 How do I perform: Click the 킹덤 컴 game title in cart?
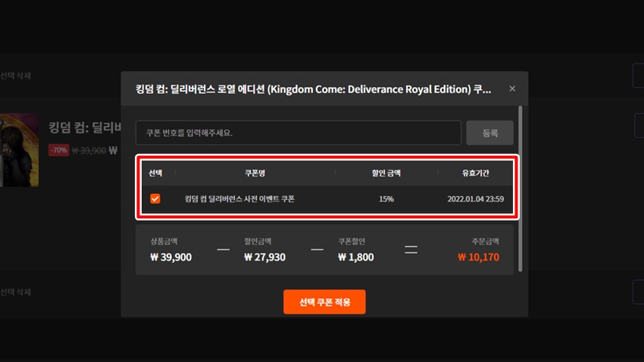pyautogui.click(x=85, y=128)
